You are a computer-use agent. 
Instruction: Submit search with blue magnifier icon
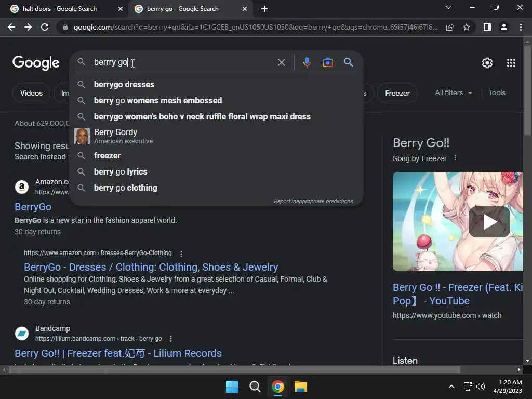[x=349, y=62]
